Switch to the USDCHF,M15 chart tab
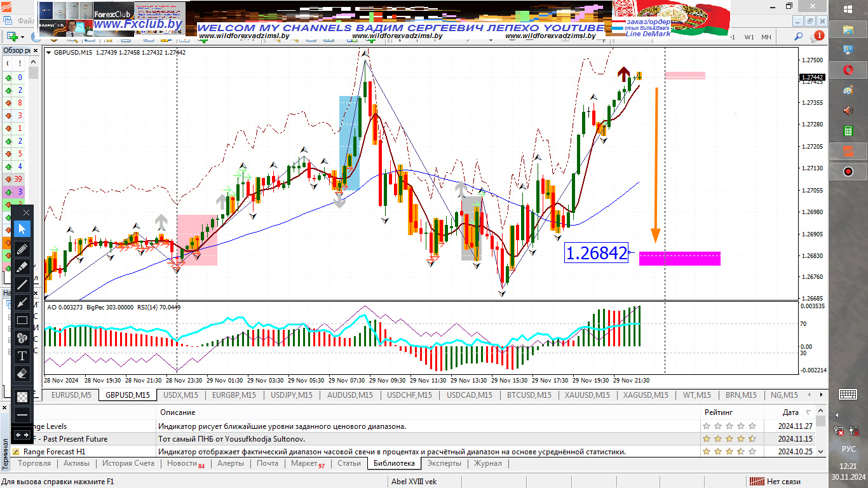868x488 pixels. click(x=409, y=395)
